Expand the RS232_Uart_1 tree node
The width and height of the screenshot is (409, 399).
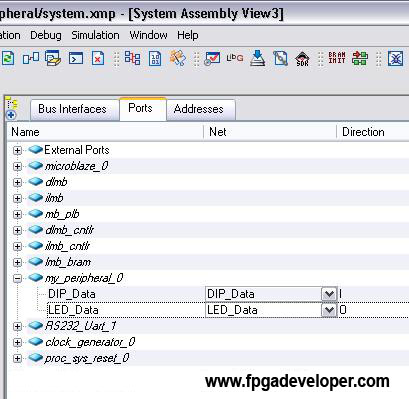(x=17, y=326)
